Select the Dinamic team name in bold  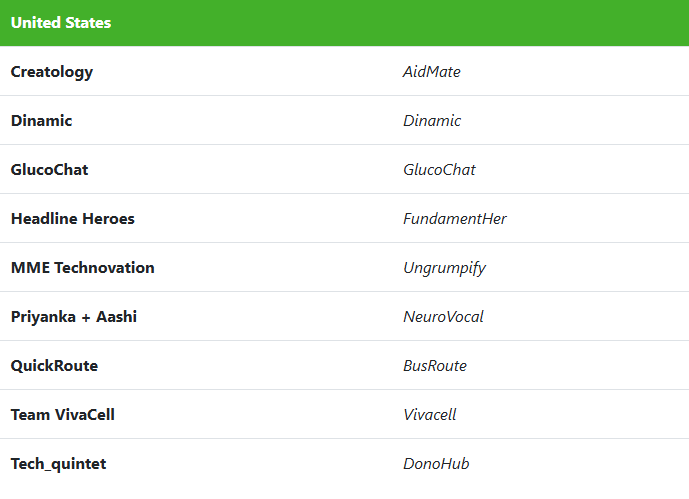(x=42, y=121)
